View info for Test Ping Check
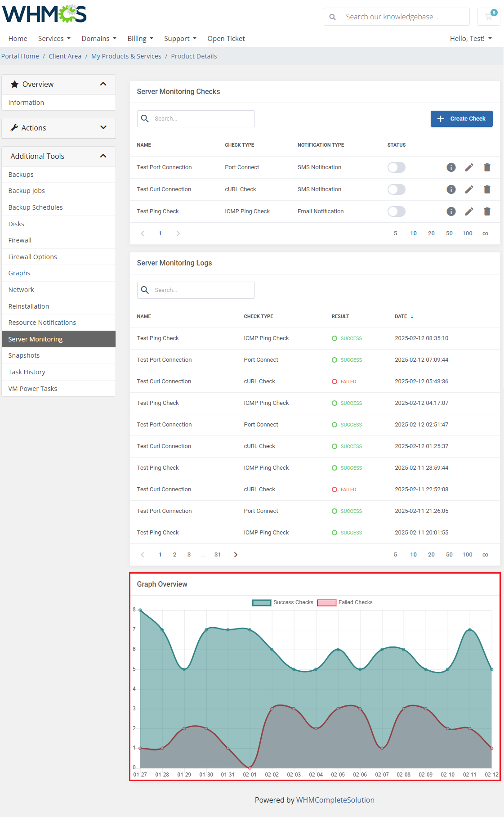Viewport: 504px width, 817px height. 451,211
